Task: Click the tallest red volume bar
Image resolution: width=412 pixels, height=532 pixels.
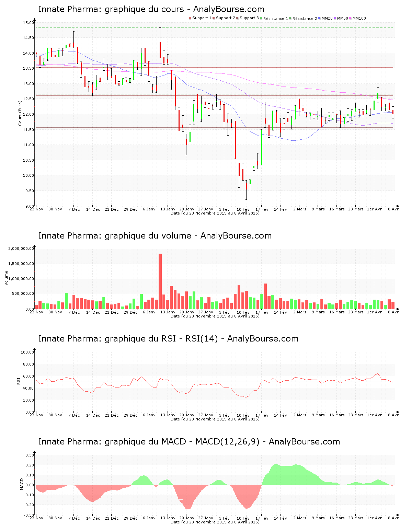Action: point(160,281)
